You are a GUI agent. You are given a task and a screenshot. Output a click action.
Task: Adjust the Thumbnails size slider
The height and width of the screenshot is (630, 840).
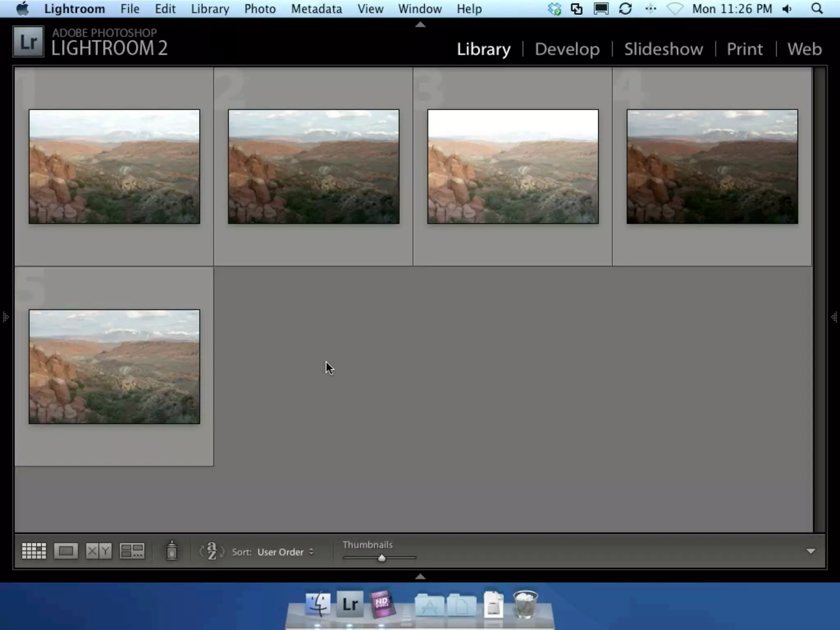(381, 558)
